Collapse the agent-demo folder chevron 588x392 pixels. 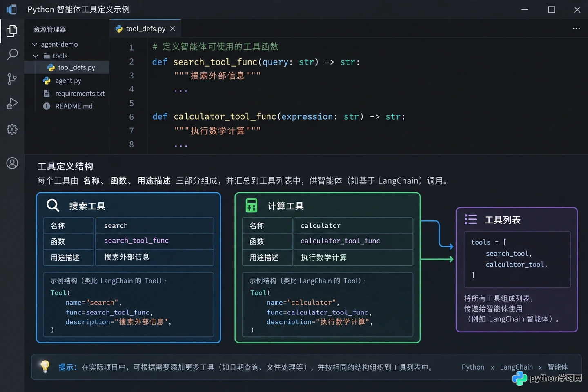tap(35, 44)
